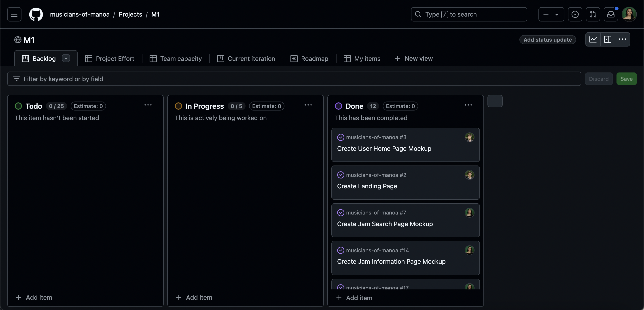The height and width of the screenshot is (310, 644).
Task: Open the issues icon in header
Action: coord(575,14)
